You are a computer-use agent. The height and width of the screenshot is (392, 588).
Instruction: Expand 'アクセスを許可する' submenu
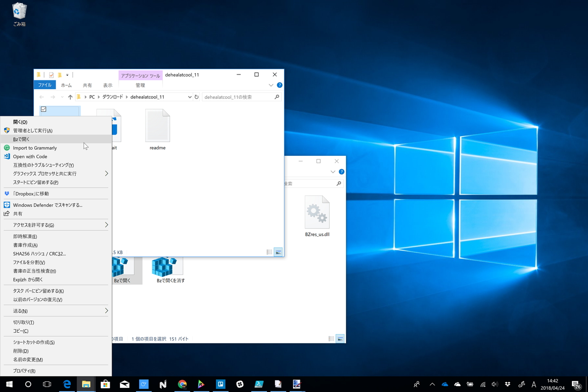[107, 225]
